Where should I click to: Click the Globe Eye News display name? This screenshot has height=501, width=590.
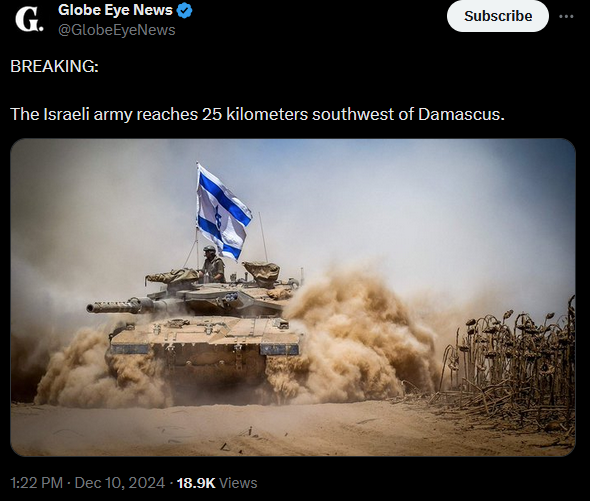pos(115,11)
